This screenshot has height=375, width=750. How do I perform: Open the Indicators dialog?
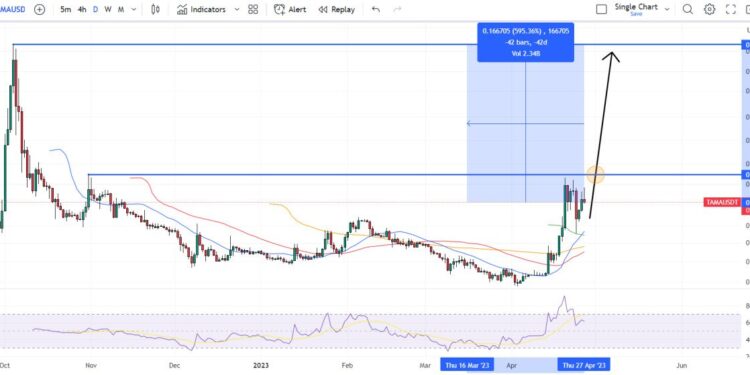[x=201, y=10]
